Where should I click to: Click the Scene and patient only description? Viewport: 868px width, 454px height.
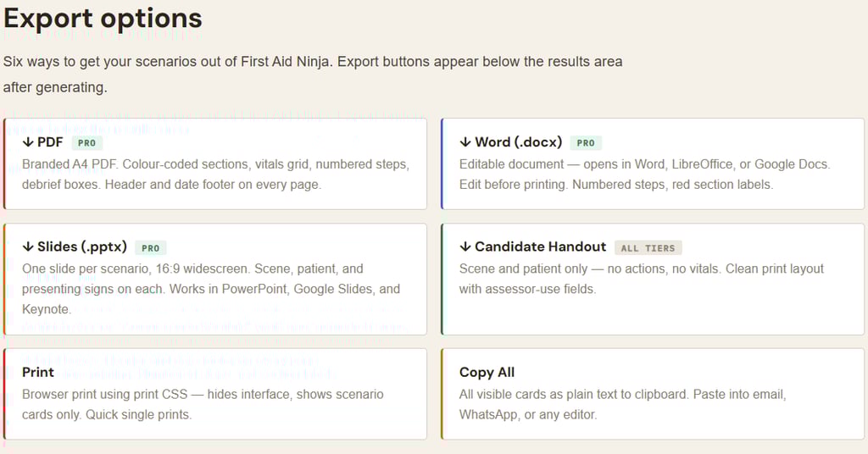click(641, 279)
